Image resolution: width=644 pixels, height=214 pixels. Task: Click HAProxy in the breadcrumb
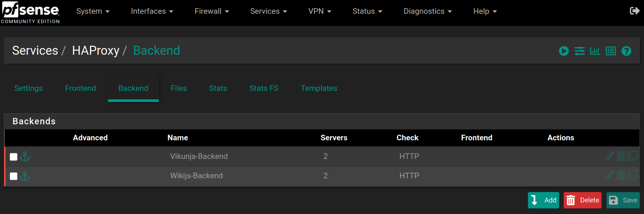[96, 51]
